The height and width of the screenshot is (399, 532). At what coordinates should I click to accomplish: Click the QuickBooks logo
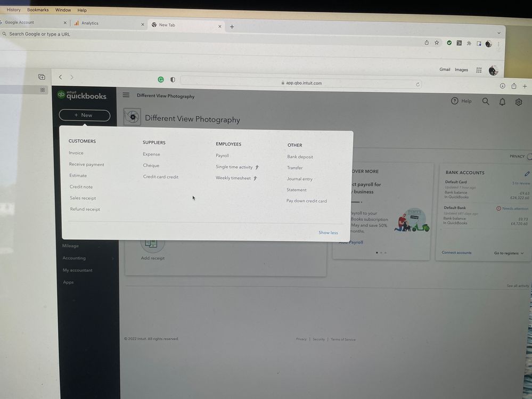click(82, 95)
